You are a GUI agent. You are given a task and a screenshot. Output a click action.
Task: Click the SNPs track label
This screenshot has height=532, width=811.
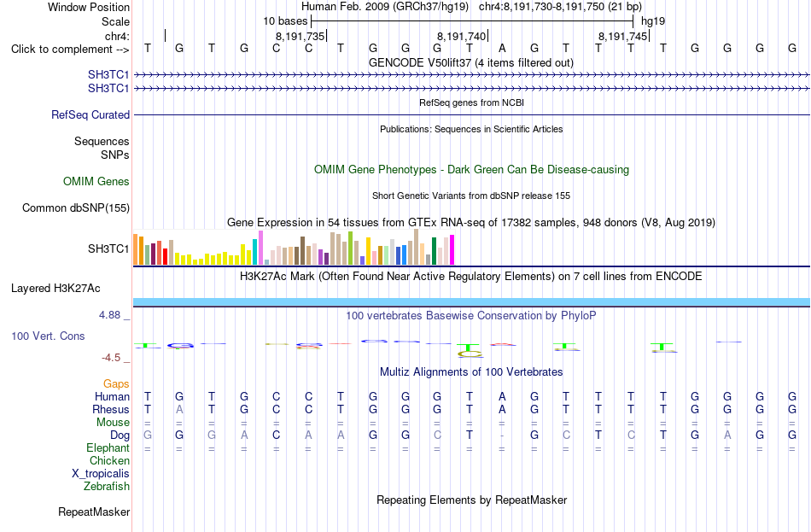[115, 155]
